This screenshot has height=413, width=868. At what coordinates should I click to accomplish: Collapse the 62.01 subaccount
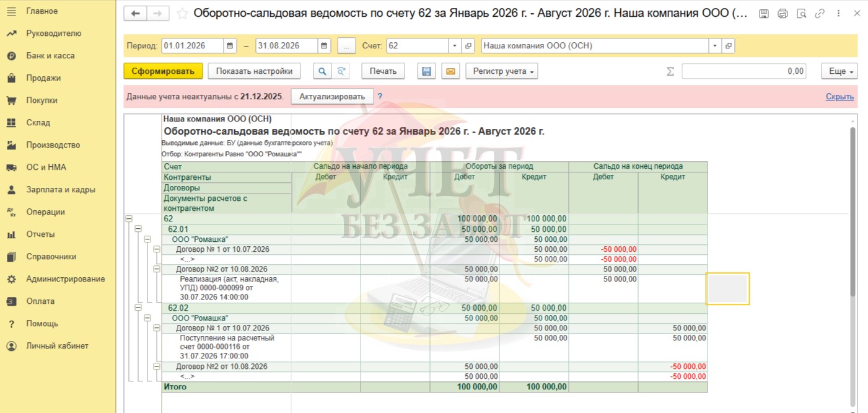click(x=138, y=229)
